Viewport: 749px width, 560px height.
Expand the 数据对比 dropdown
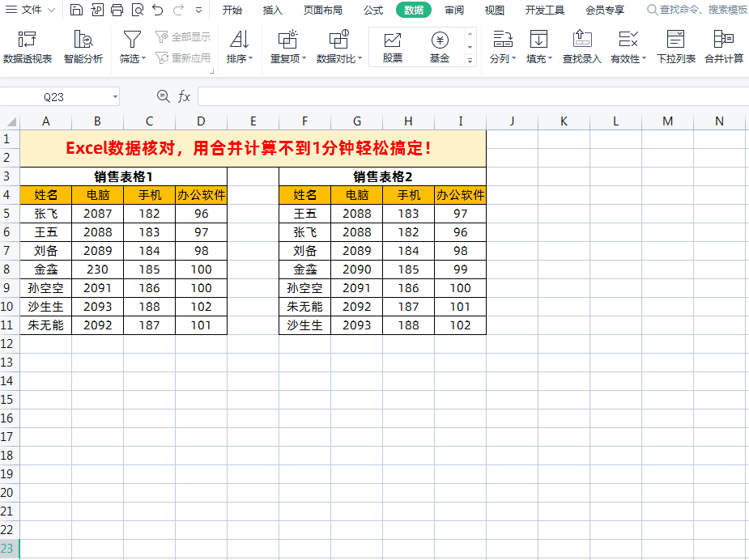pos(360,58)
